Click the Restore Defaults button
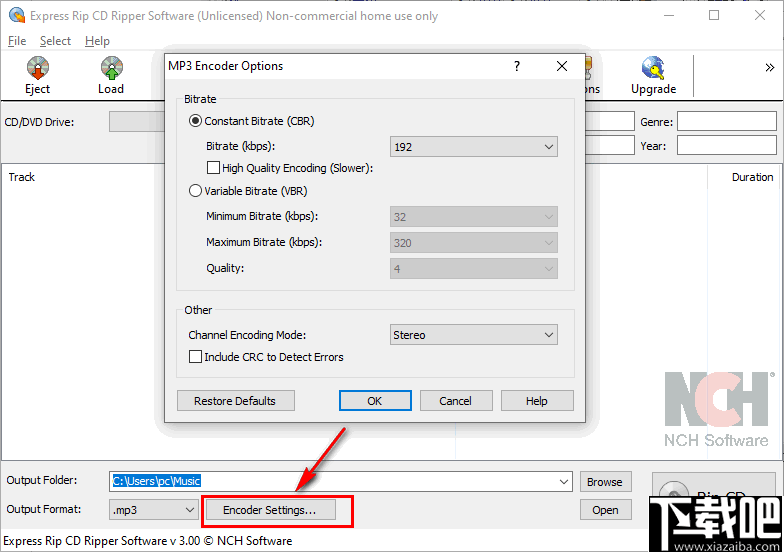 (236, 401)
